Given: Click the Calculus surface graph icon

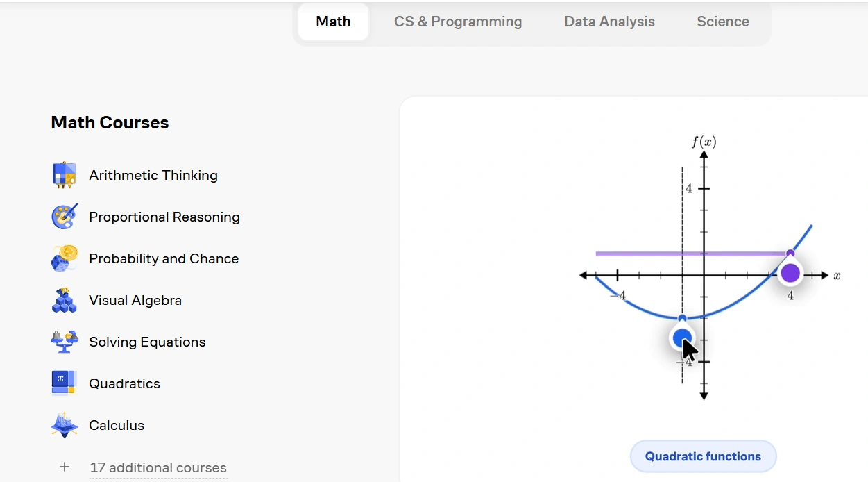Looking at the screenshot, I should tap(65, 425).
